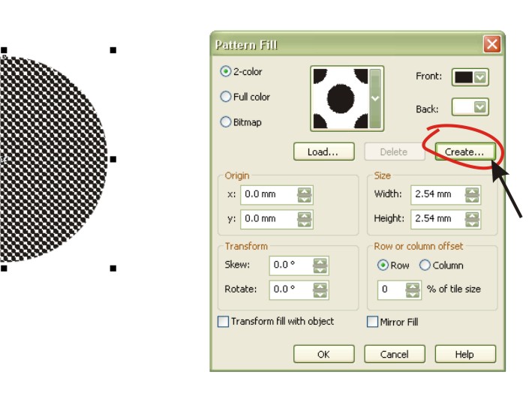Enable Transform fill with object

click(x=223, y=322)
